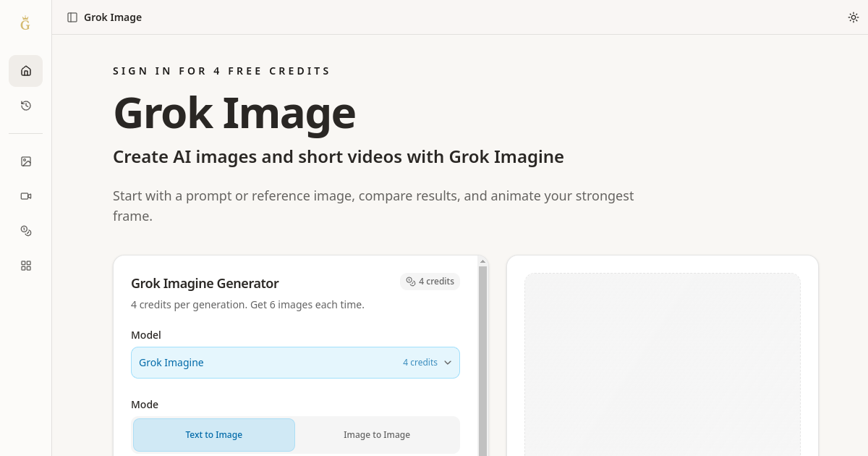Image resolution: width=868 pixels, height=456 pixels.
Task: Click the scrollbar up arrow
Action: [x=482, y=261]
